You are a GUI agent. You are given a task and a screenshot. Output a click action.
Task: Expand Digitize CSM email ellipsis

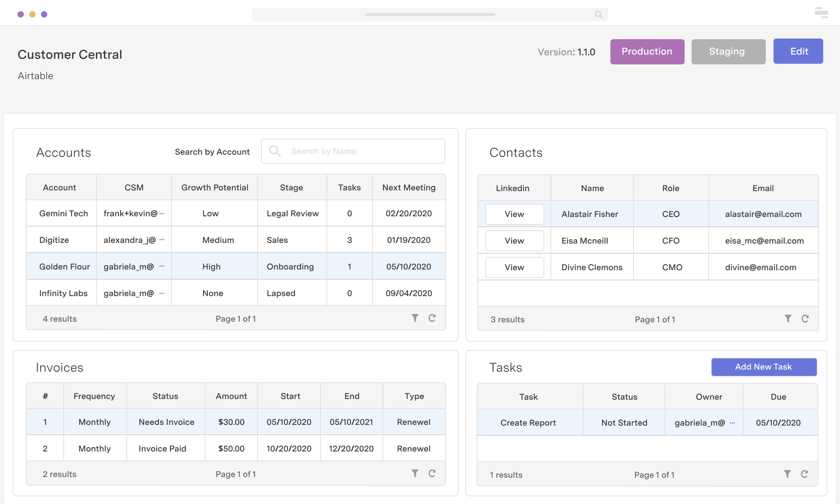162,240
